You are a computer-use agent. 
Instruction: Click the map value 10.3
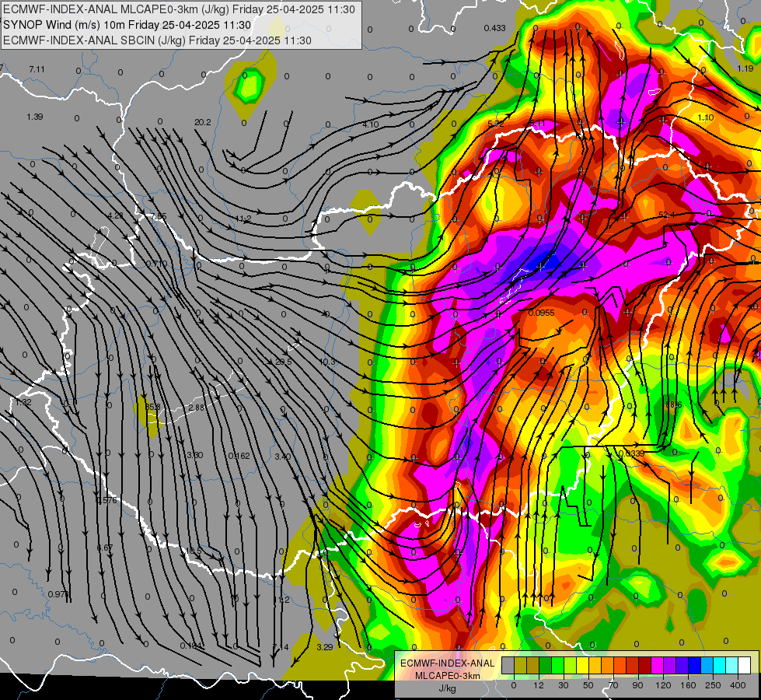(x=327, y=362)
